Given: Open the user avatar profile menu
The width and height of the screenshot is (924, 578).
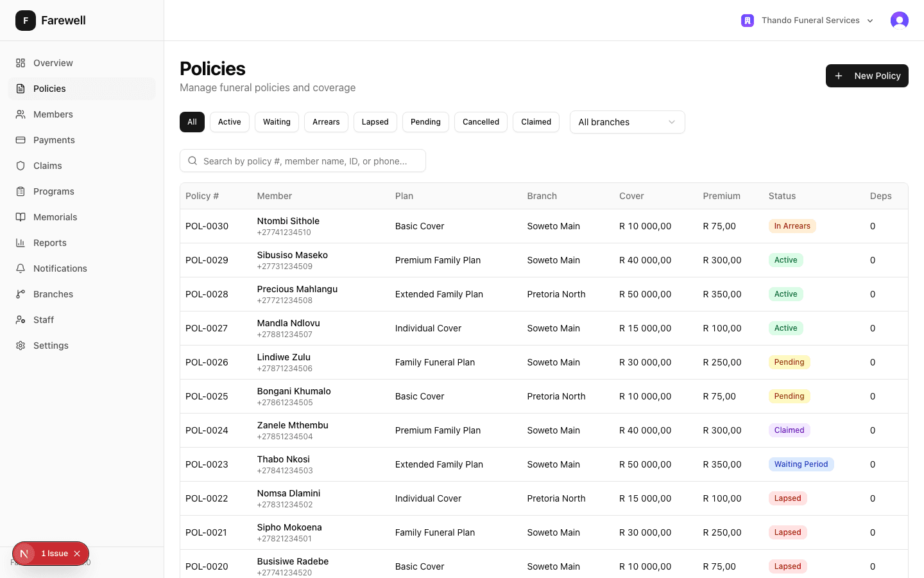Looking at the screenshot, I should coord(900,20).
